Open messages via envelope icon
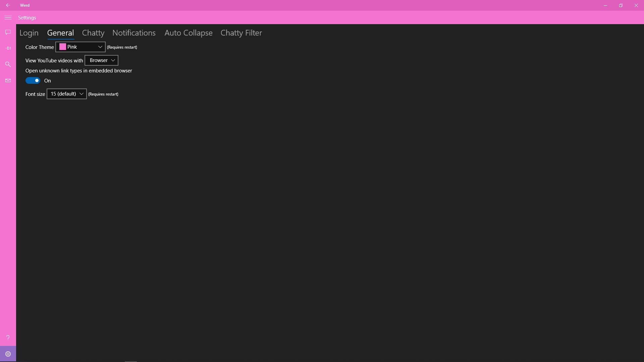This screenshot has height=362, width=644. coord(8,80)
